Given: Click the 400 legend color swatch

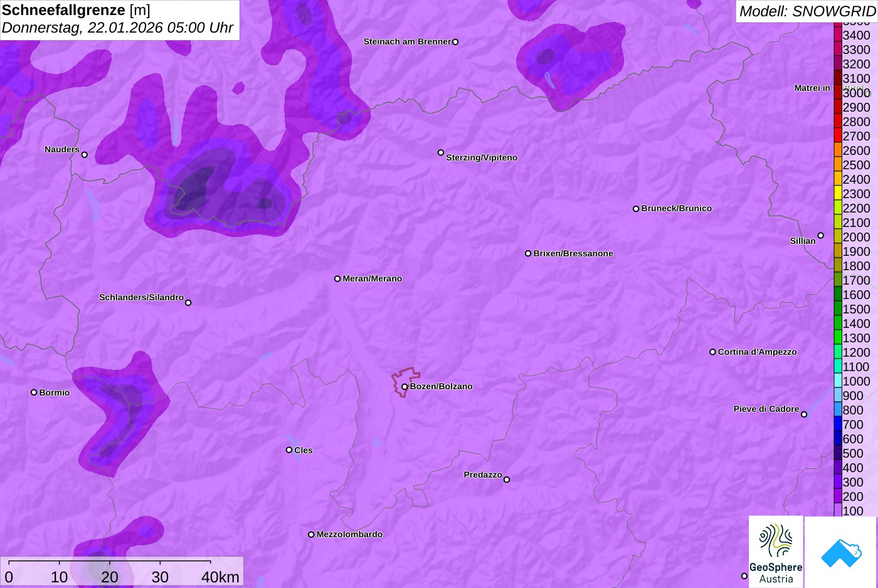Looking at the screenshot, I should pos(837,468).
